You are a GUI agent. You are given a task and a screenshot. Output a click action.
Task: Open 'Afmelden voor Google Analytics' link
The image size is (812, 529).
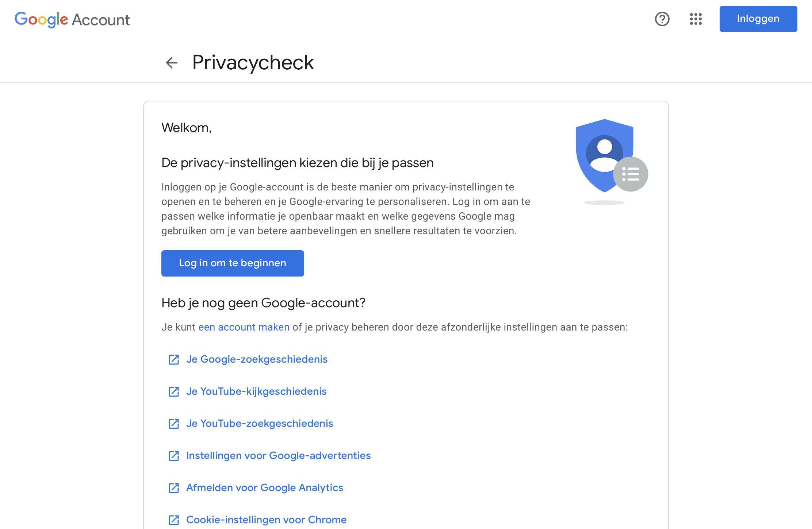point(264,488)
